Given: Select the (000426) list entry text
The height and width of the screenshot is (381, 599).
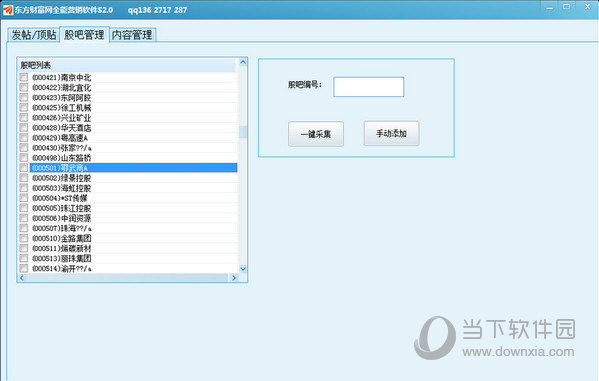Looking at the screenshot, I should click(x=62, y=118).
